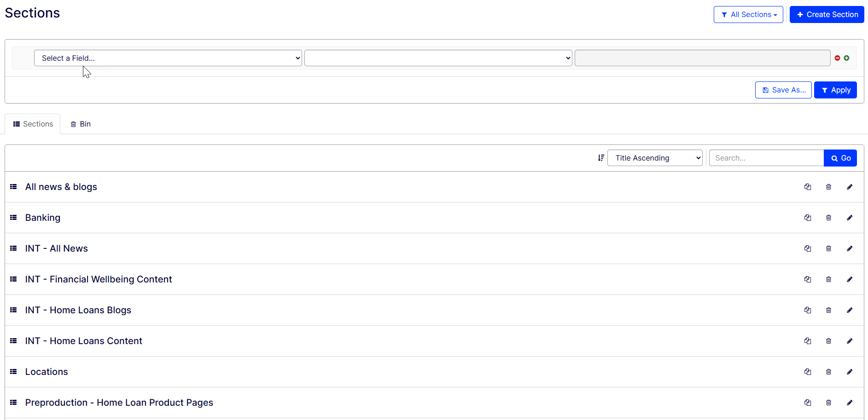The image size is (868, 420).
Task: Open the All Sections filter dropdown
Action: (x=748, y=15)
